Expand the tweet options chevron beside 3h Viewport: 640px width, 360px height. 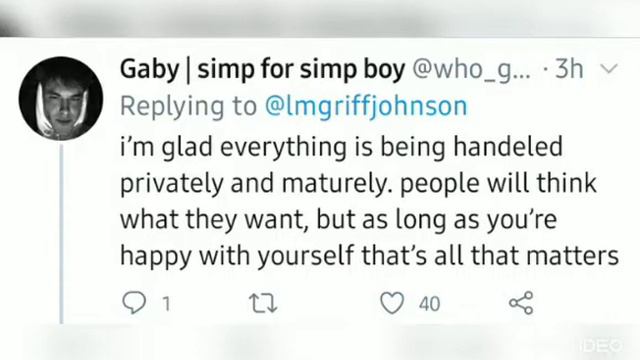(x=609, y=69)
